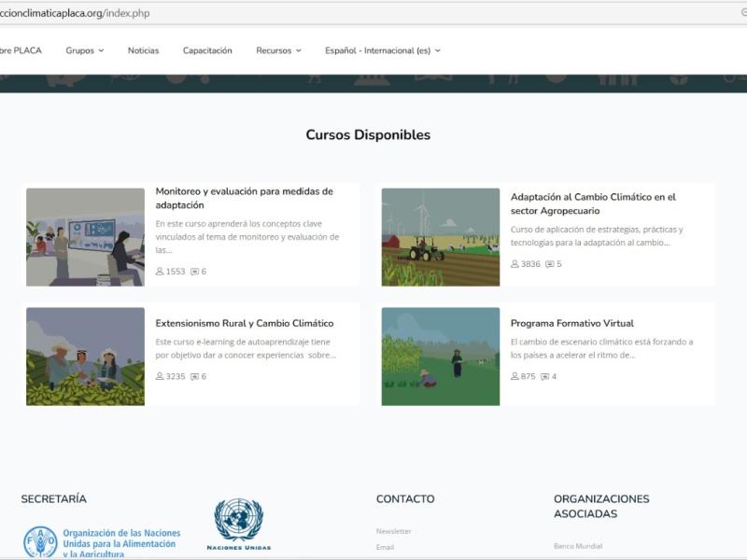747x560 pixels.
Task: Select the tractor farm course thumbnail
Action: [x=440, y=237]
